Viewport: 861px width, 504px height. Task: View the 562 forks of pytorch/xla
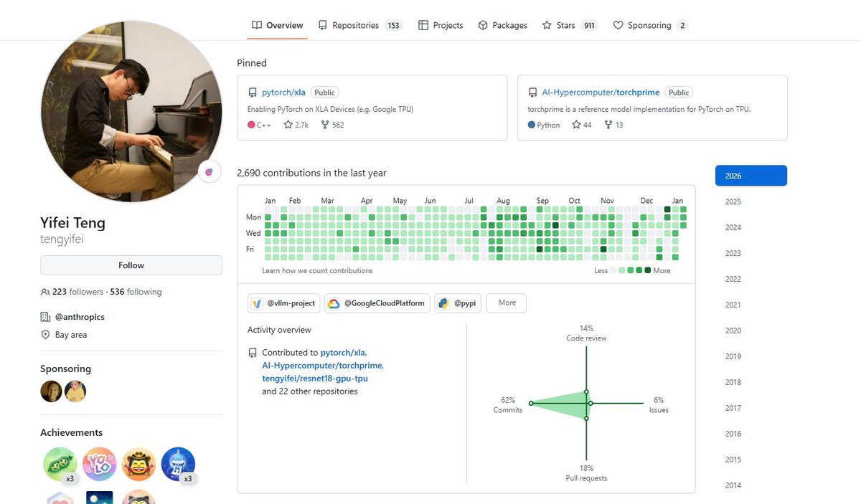click(332, 125)
